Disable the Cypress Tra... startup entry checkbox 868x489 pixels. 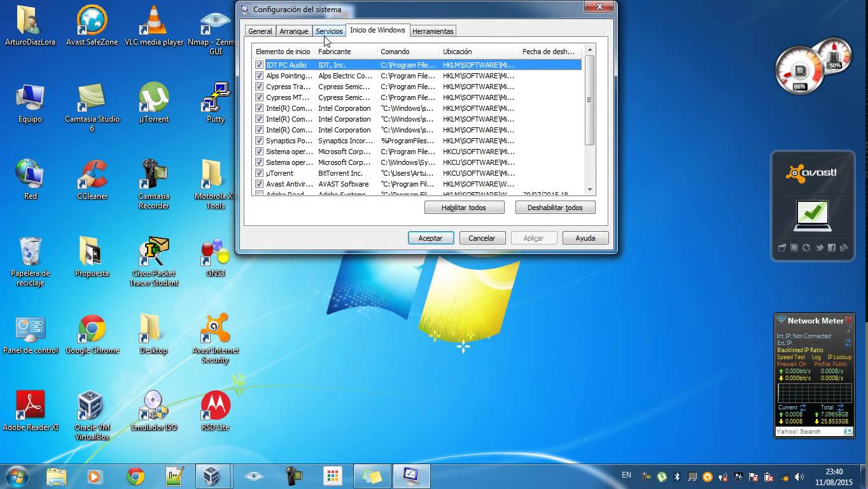(x=259, y=87)
